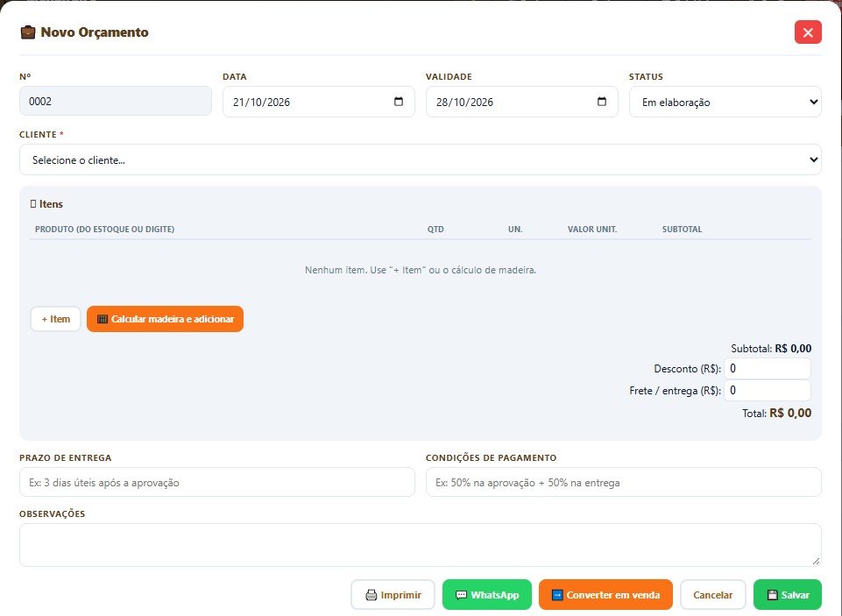Click the arrow icon in Converter em venda
The height and width of the screenshot is (616, 842).
coord(557,595)
